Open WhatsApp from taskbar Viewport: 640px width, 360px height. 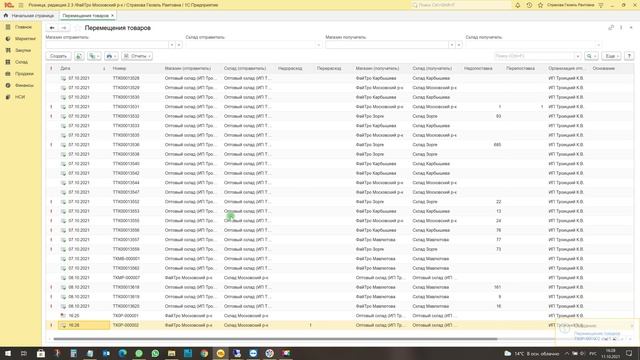tap(155, 353)
